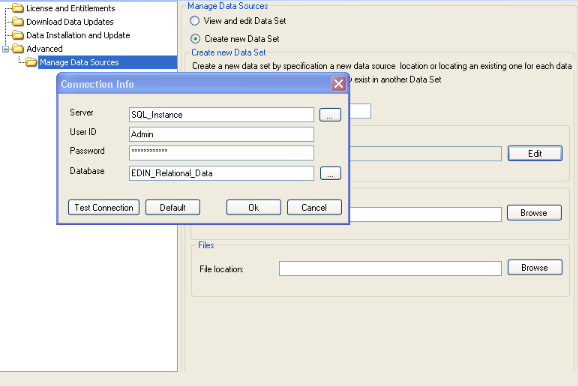
Task: Select the Download Data Updates folder icon
Action: 18,22
